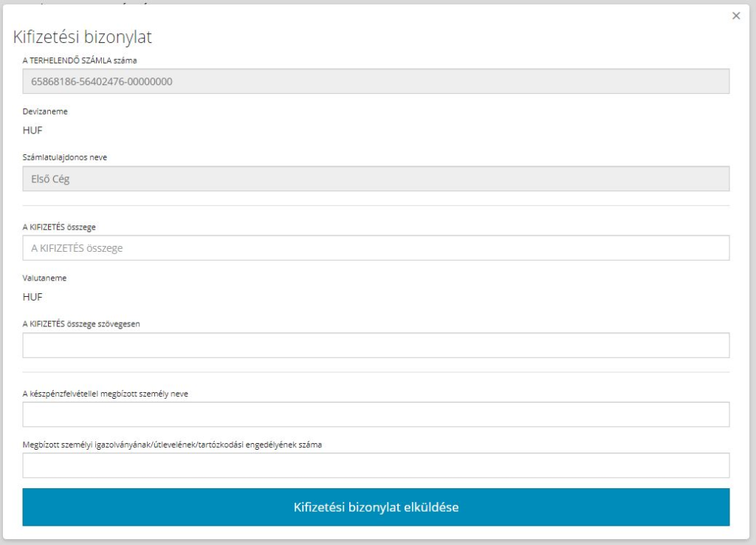This screenshot has width=756, height=545.
Task: Focus the A KIFIZETÉS összege input
Action: [x=376, y=248]
